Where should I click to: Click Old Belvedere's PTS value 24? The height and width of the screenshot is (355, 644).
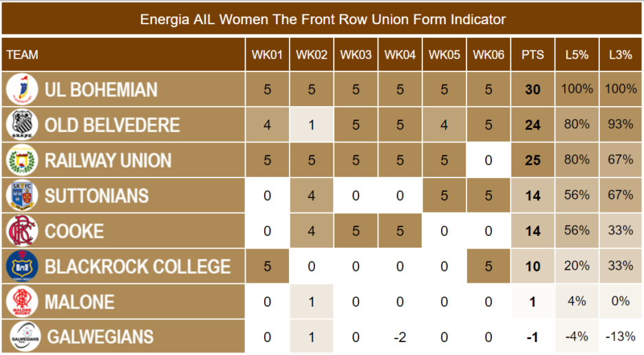[x=533, y=125]
